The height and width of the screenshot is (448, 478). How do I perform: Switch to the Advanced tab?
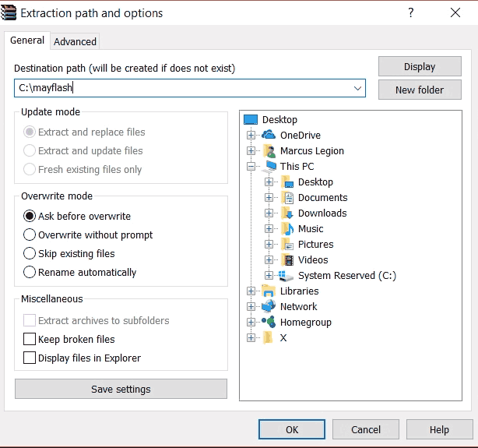point(75,41)
